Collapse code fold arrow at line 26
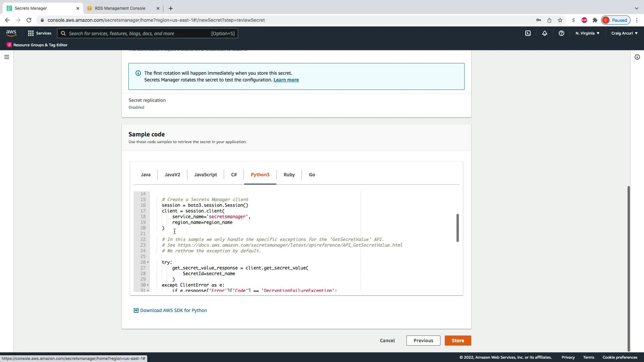 [x=148, y=262]
